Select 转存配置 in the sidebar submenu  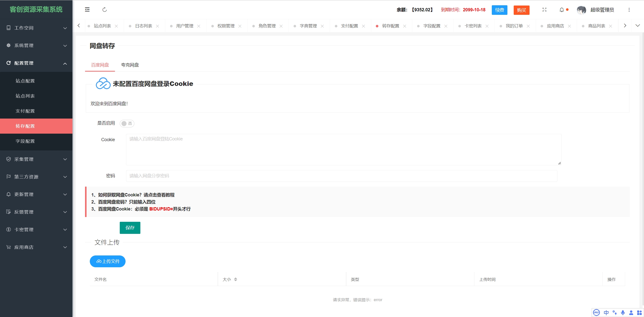(36, 126)
